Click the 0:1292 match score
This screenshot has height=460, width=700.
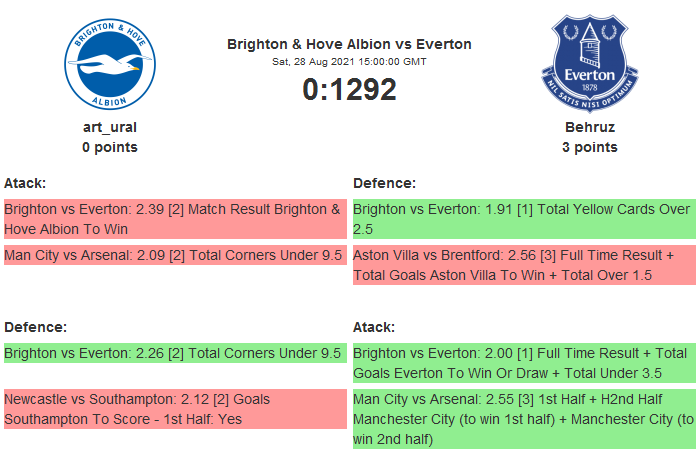(x=349, y=89)
